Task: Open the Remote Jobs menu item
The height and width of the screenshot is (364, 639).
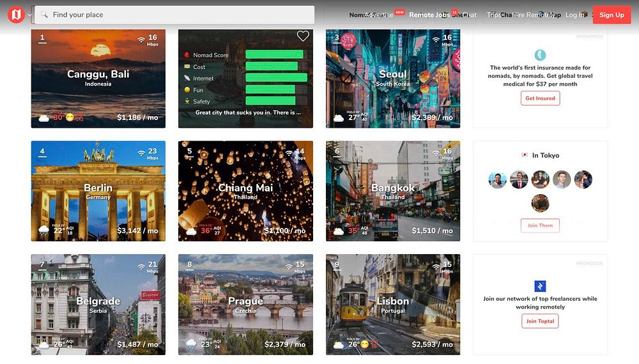Action: [429, 15]
